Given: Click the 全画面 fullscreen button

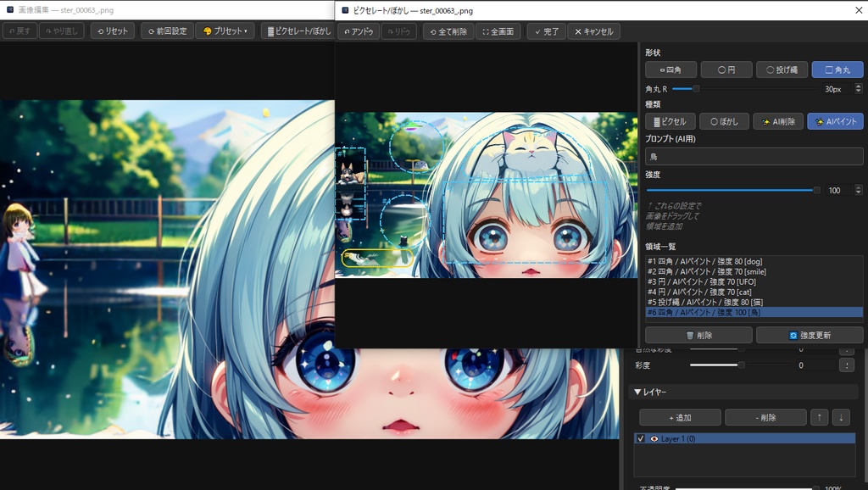Looking at the screenshot, I should (x=498, y=31).
